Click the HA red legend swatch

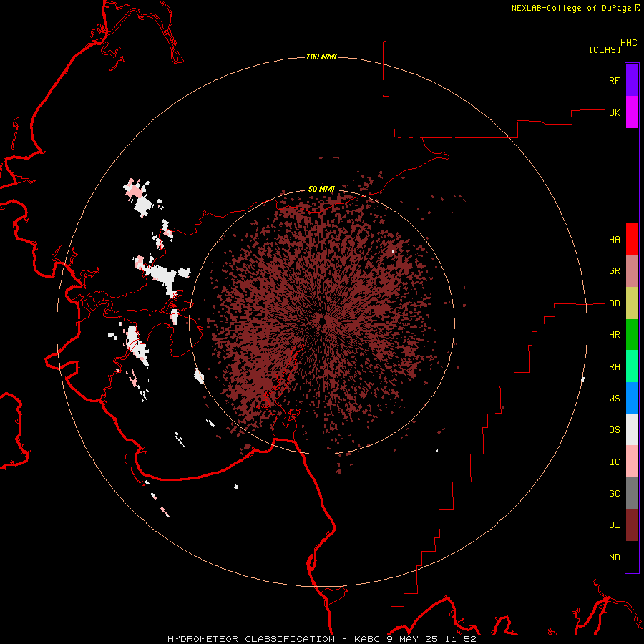632,239
